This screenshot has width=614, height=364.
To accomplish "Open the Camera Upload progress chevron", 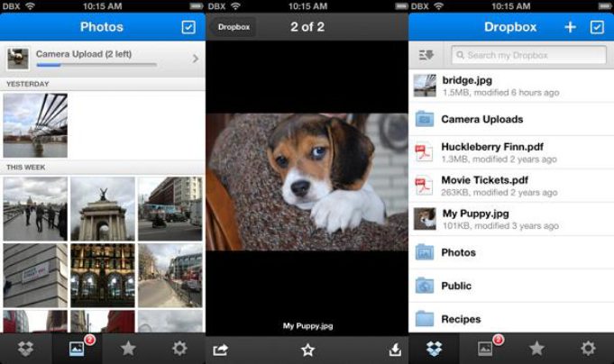I will pos(196,59).
